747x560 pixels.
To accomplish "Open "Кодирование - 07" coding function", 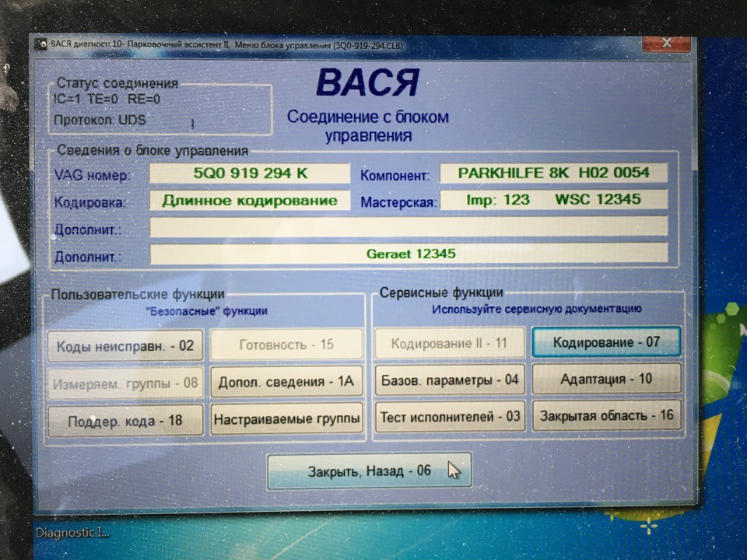I will (x=606, y=341).
